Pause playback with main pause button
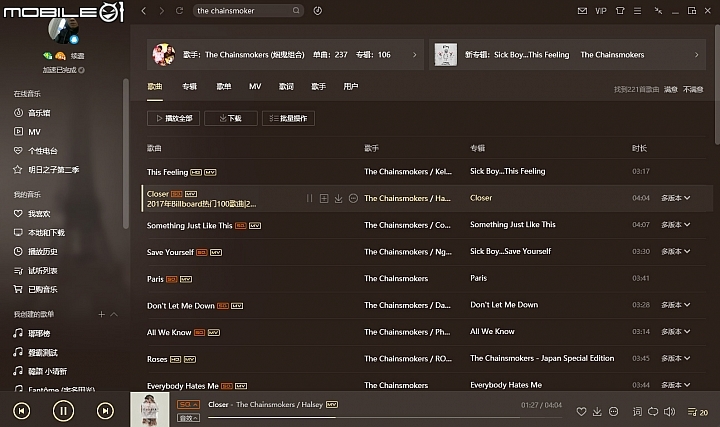This screenshot has height=427, width=720. (63, 410)
